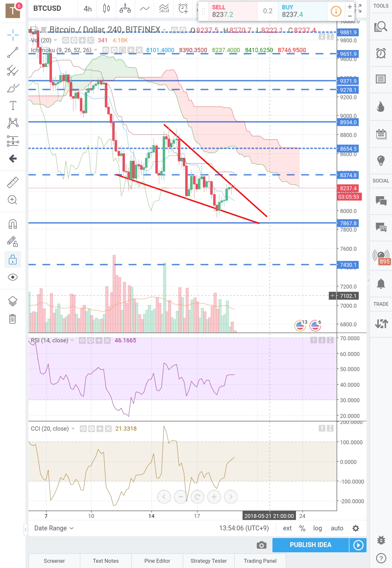This screenshot has width=392, height=568.
Task: Open the pitchfork and Gann tools
Action: click(x=13, y=70)
